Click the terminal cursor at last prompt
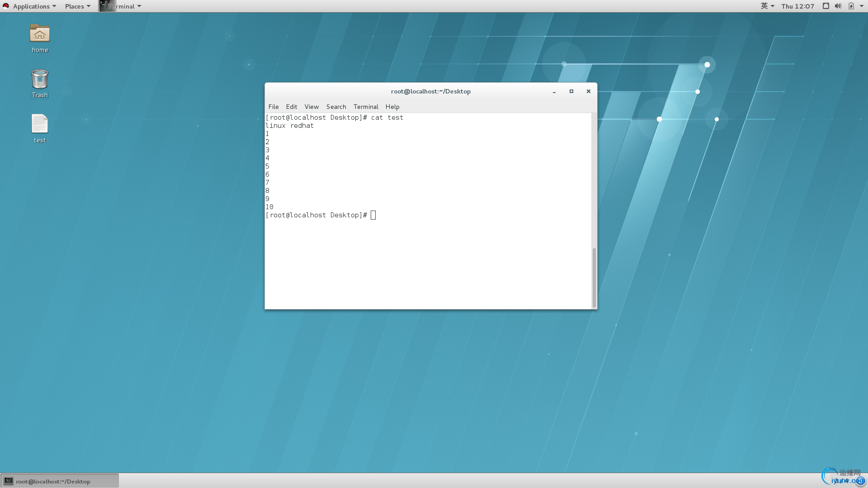Viewport: 868px width, 488px height. coord(373,215)
